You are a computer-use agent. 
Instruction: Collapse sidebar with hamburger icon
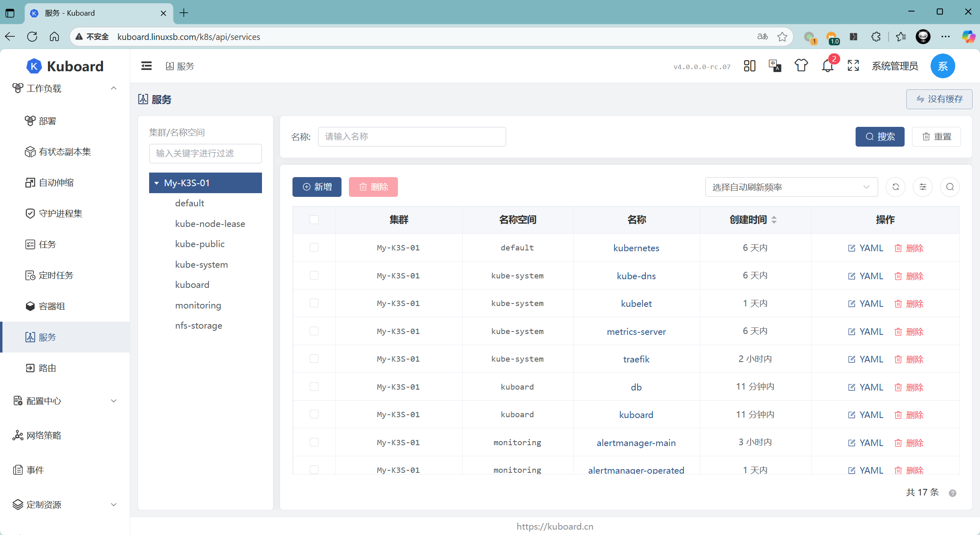point(146,66)
